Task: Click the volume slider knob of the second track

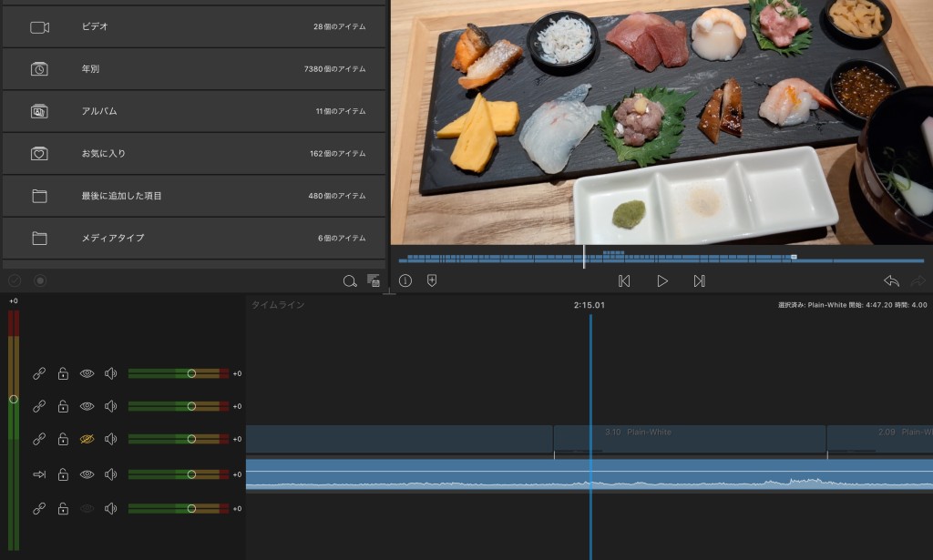Action: coord(191,406)
